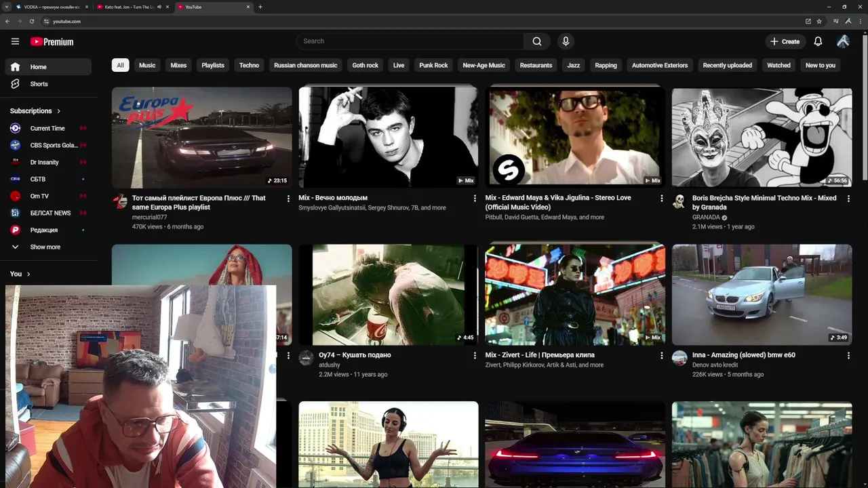Expand Show more subscriptions
Viewport: 868px width, 488px height.
47,247
